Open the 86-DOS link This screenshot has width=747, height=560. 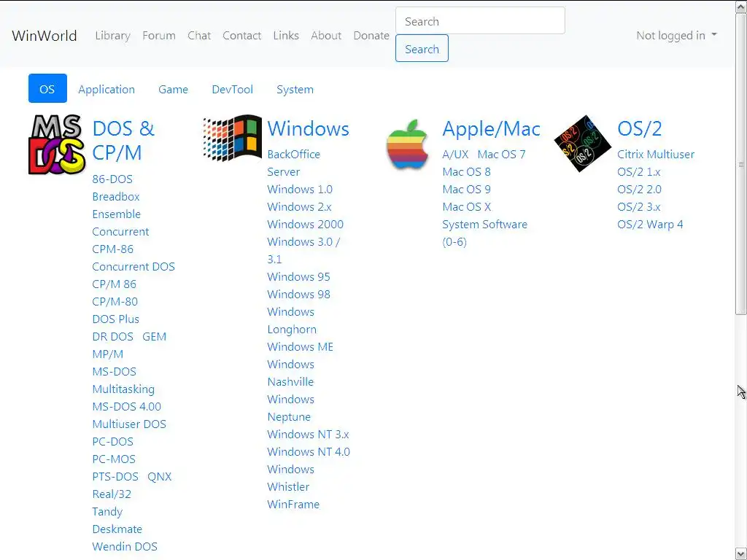[112, 179]
